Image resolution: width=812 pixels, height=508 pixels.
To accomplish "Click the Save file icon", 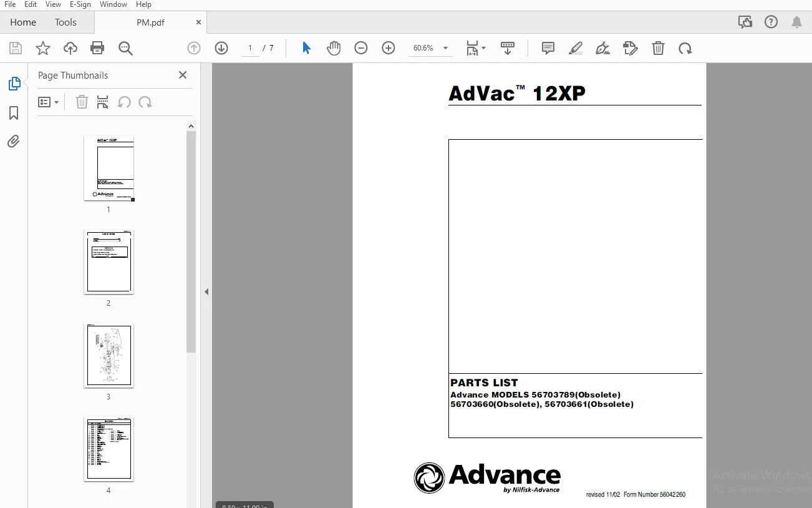I will click(x=16, y=48).
